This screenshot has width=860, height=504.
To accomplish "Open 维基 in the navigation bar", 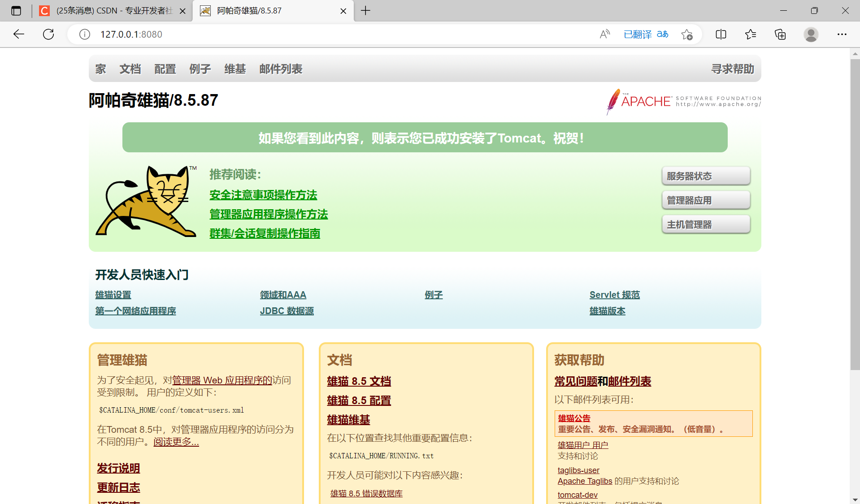I will [x=235, y=69].
